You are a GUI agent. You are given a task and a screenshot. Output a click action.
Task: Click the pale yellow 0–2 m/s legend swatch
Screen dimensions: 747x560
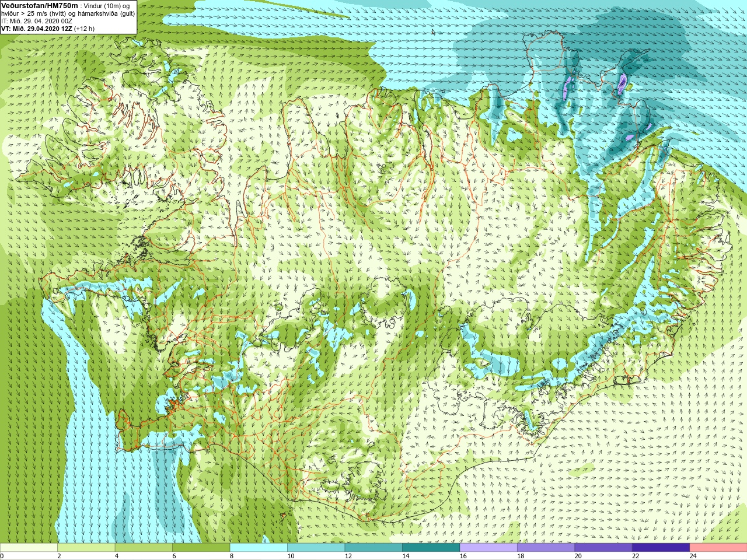29,548
